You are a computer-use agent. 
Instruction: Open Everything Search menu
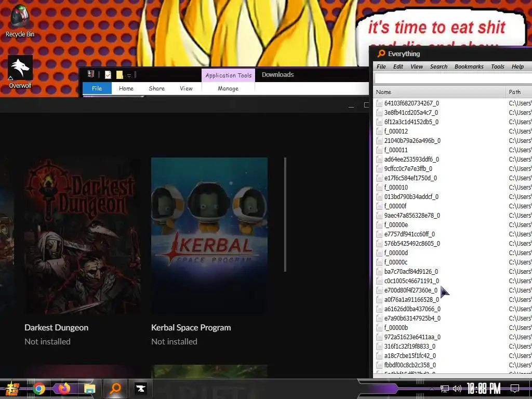point(438,66)
